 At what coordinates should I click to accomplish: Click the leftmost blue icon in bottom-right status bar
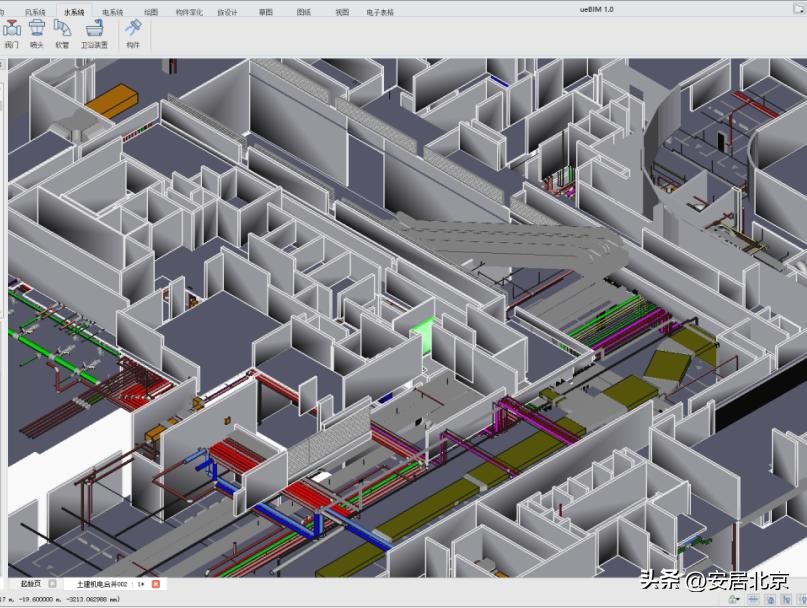[x=752, y=600]
